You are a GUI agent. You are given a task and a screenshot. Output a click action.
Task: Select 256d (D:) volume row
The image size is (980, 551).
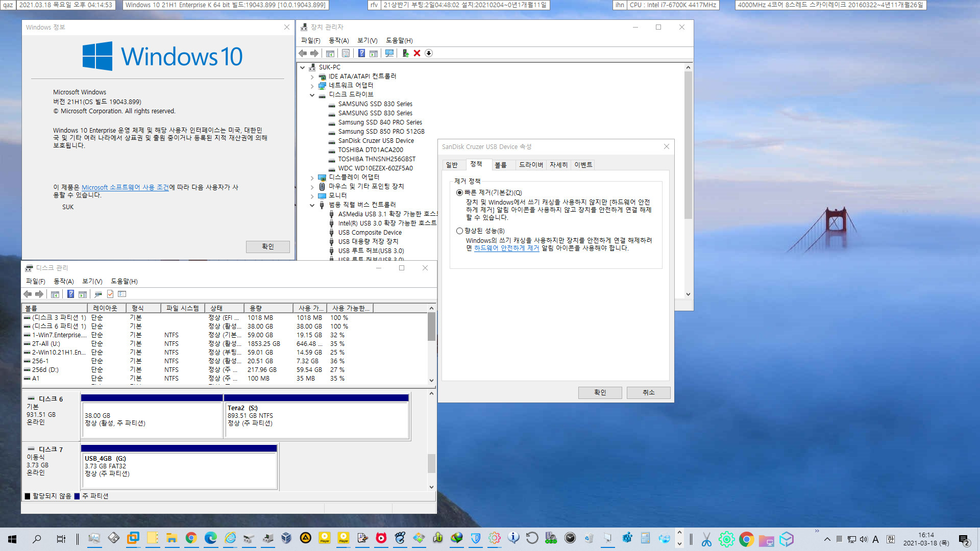tap(225, 370)
